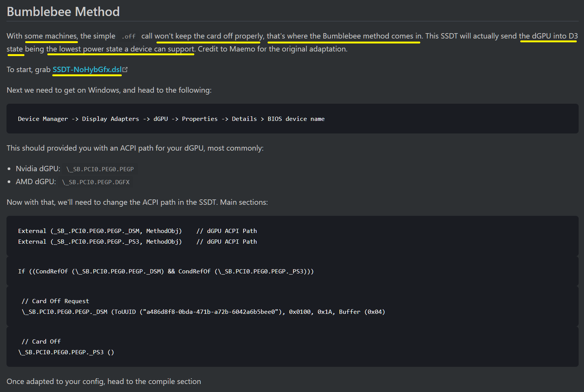Image resolution: width=584 pixels, height=392 pixels.
Task: Click the External _PS3 MethodObj code line
Action: [137, 242]
